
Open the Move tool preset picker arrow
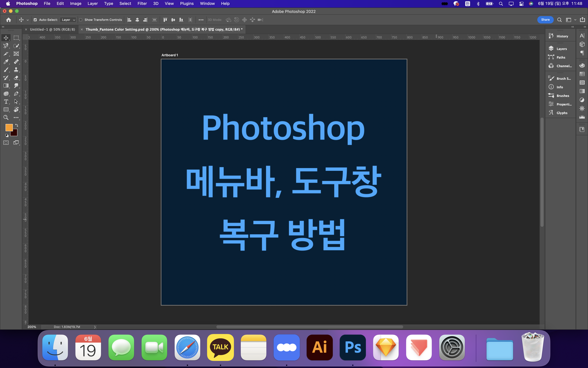[28, 20]
